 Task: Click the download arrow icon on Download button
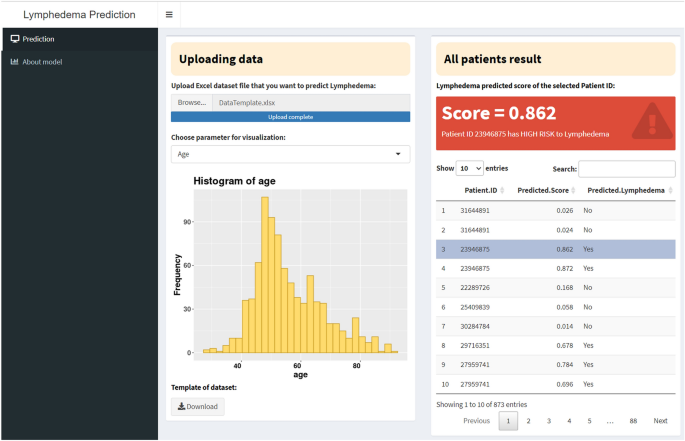tap(181, 406)
